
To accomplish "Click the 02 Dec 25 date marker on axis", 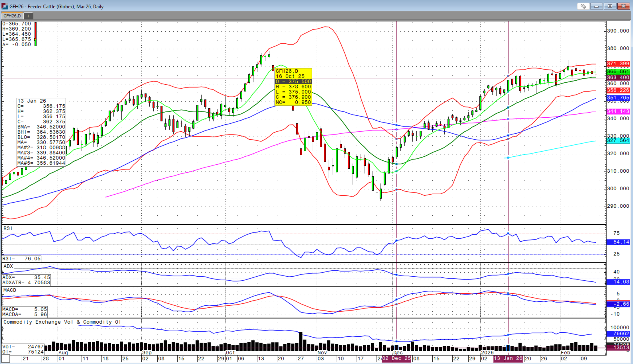I will 396,358.
